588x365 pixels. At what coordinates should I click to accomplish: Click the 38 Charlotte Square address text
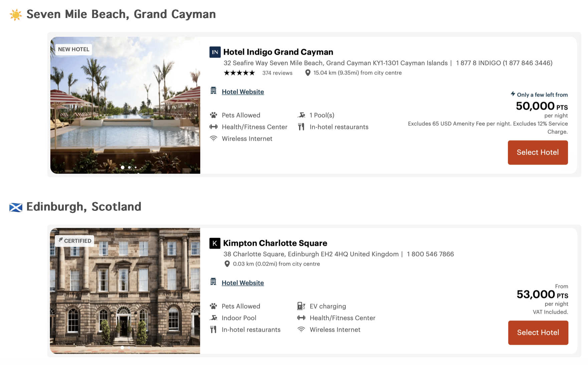tap(311, 254)
